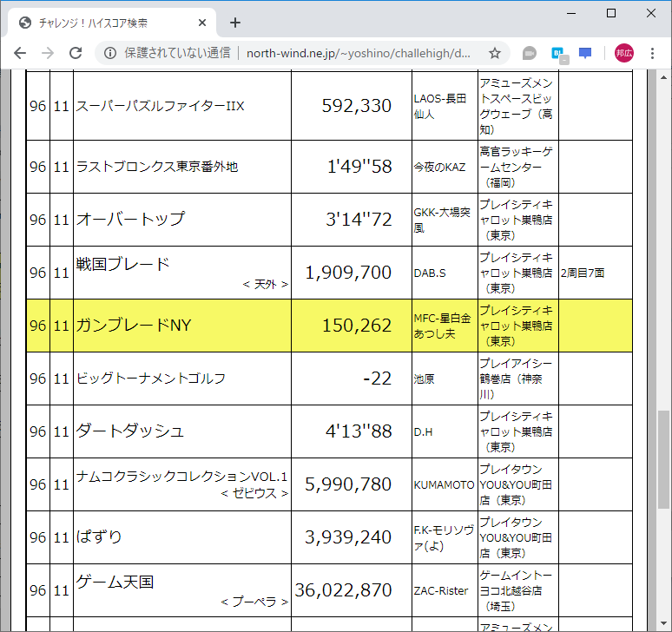This screenshot has height=632, width=672.
Task: Open the gray camera extension icon
Action: click(x=530, y=53)
